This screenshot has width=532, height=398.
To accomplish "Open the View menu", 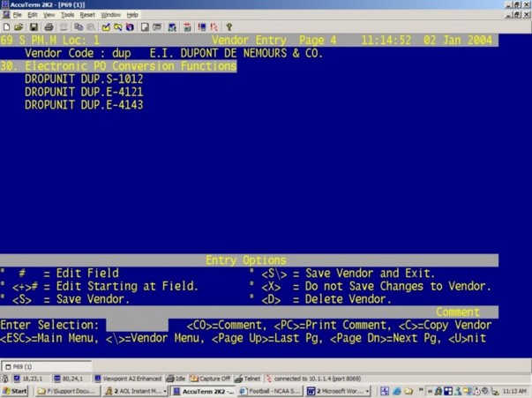I will (x=49, y=15).
